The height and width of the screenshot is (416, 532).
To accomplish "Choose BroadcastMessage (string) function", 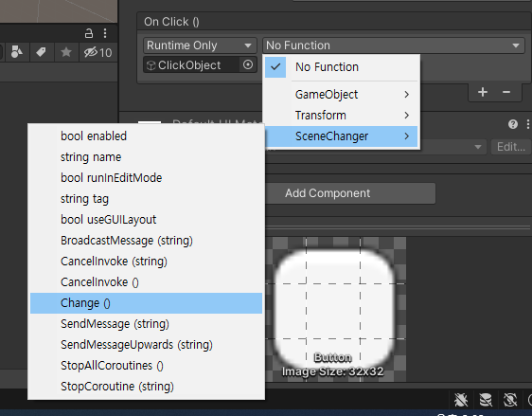I will 146,241.
